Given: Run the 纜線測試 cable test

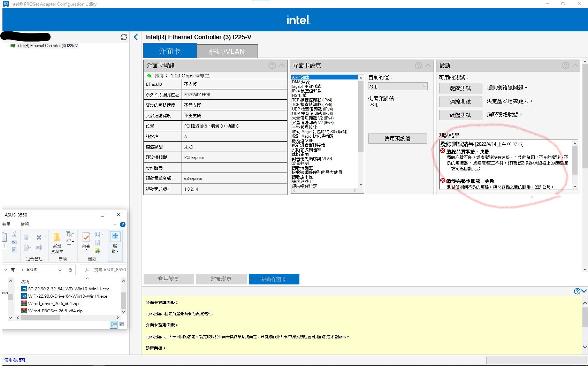Looking at the screenshot, I should point(460,88).
